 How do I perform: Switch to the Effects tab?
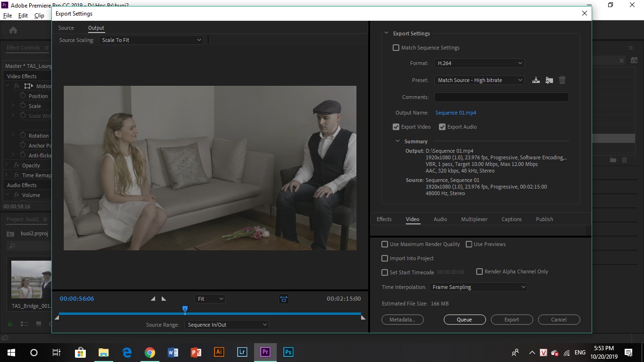[384, 219]
